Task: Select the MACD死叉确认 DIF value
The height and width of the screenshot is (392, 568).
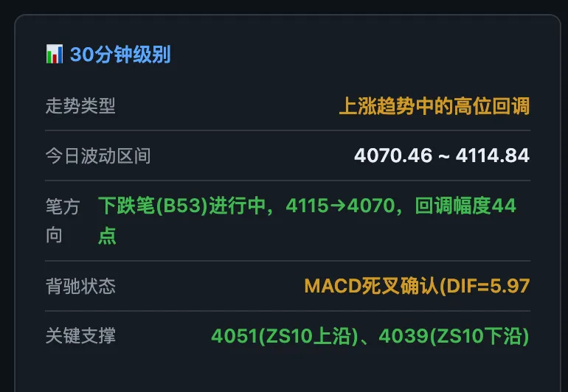Action: coord(417,286)
